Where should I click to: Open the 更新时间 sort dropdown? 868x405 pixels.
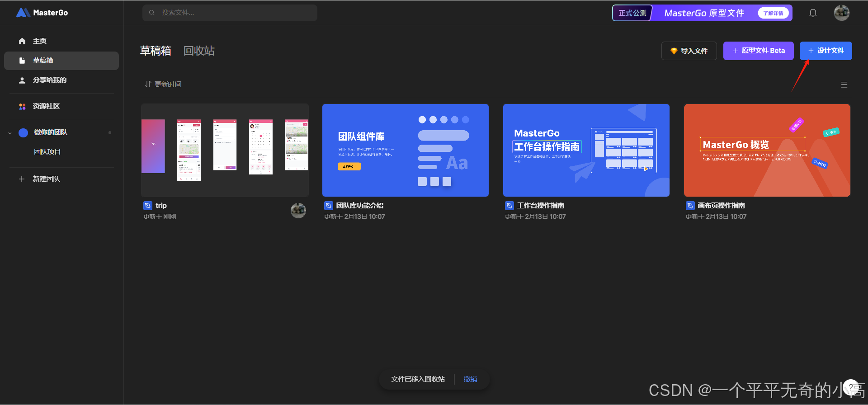pos(163,84)
